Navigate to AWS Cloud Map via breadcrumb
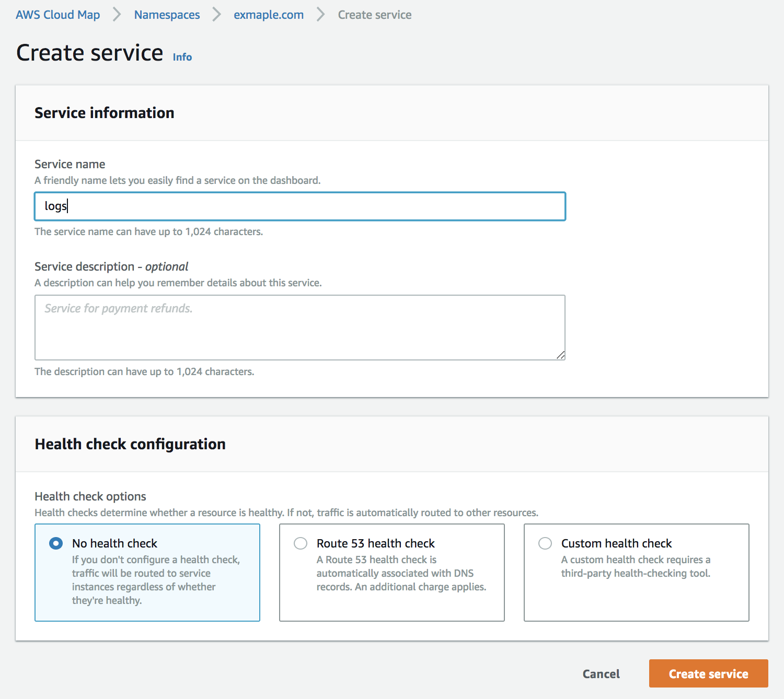The image size is (784, 699). 58,15
